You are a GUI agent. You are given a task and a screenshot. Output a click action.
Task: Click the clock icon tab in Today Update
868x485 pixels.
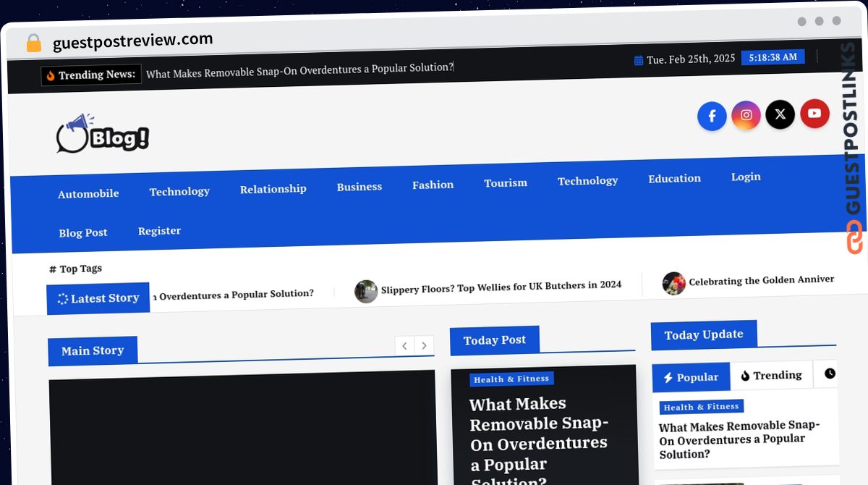pyautogui.click(x=830, y=374)
